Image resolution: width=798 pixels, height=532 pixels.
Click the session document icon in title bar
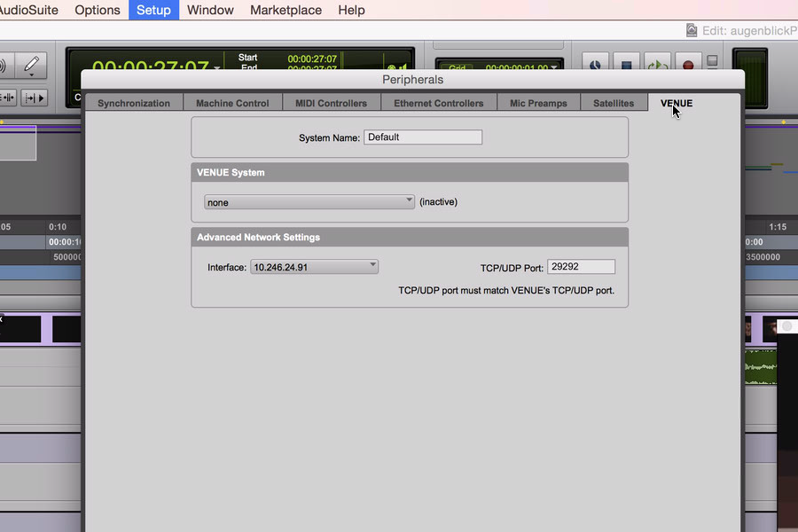tap(692, 30)
